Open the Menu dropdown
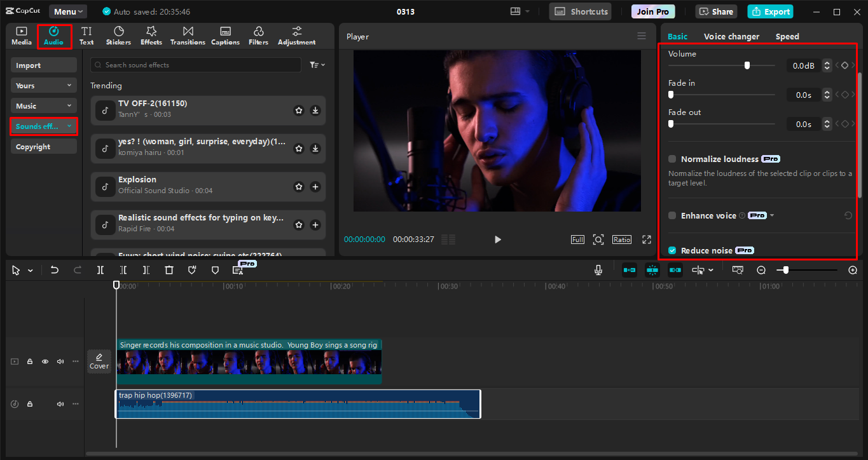This screenshot has width=868, height=460. point(68,11)
